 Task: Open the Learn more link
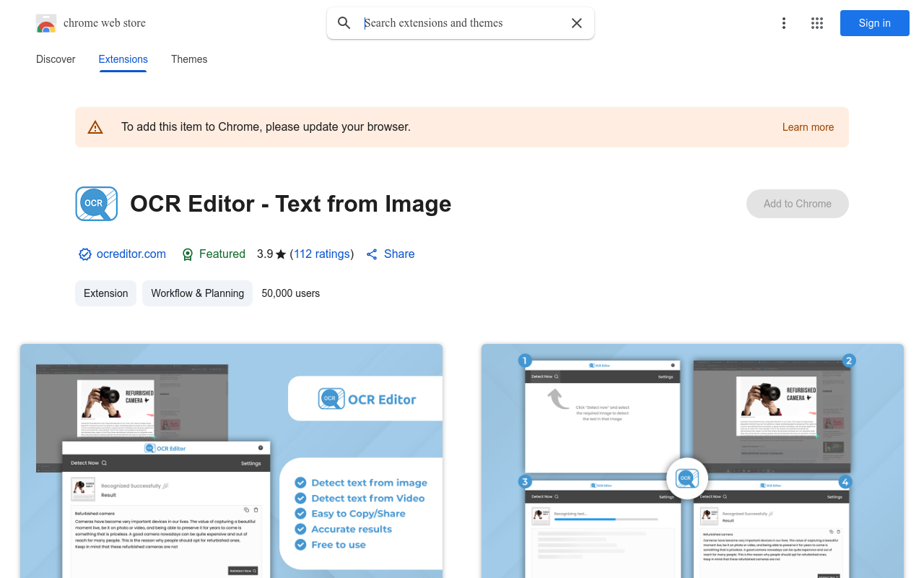tap(808, 127)
